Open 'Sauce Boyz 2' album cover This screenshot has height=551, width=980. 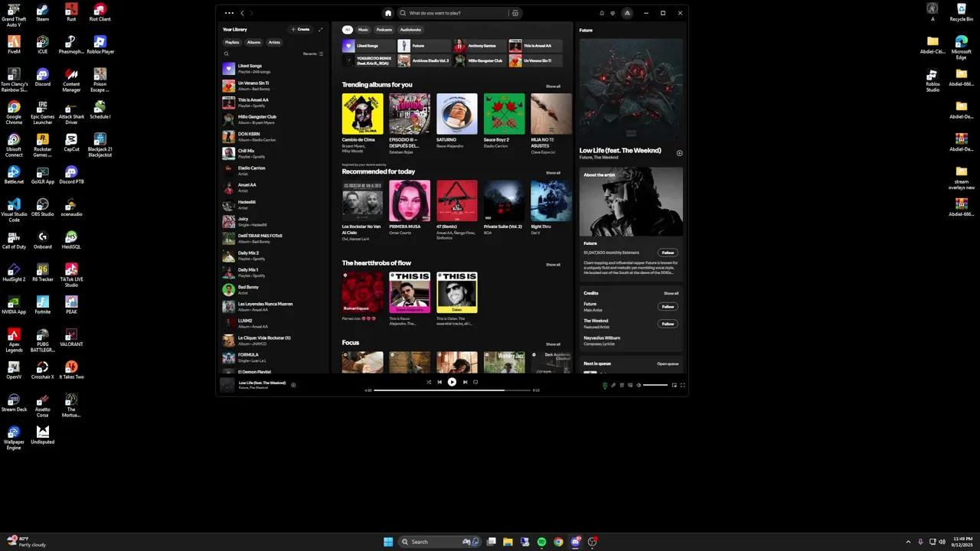click(x=505, y=114)
